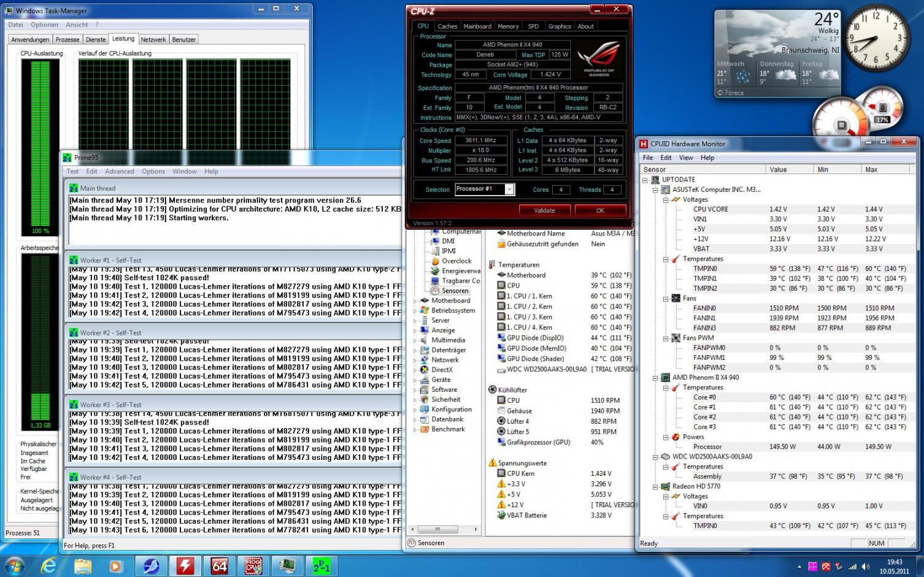
Task: Open the Windows Start menu orb
Action: click(x=15, y=565)
